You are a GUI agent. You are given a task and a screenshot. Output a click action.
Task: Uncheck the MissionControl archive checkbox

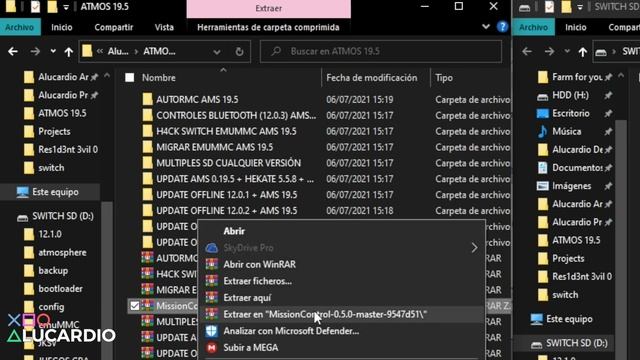pyautogui.click(x=135, y=306)
